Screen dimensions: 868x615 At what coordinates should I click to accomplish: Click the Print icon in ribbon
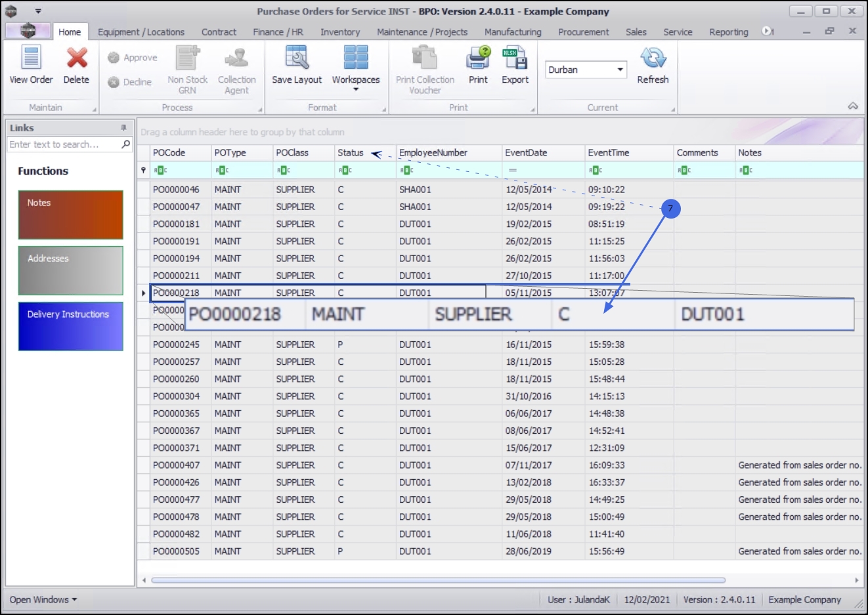coord(478,58)
